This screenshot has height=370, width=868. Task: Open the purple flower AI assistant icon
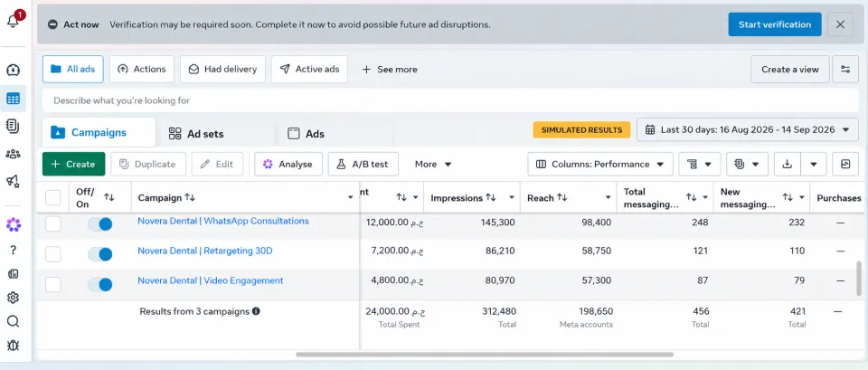[x=14, y=224]
